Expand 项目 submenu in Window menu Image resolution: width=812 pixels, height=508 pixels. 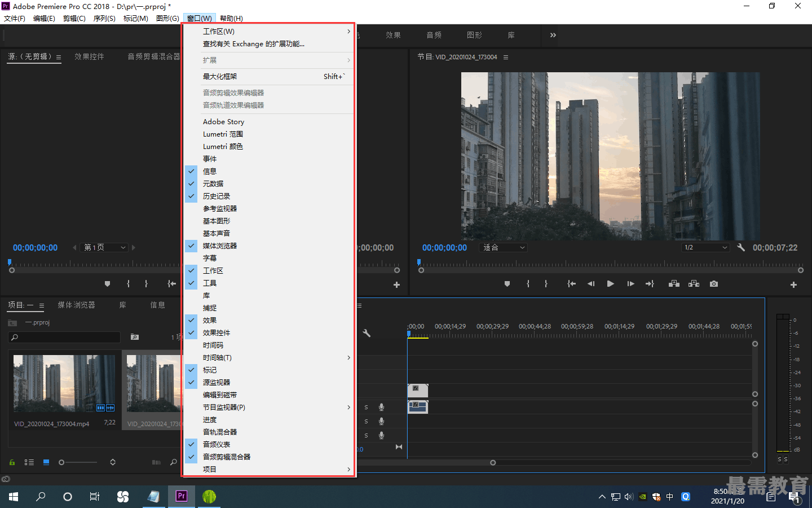[x=269, y=469]
